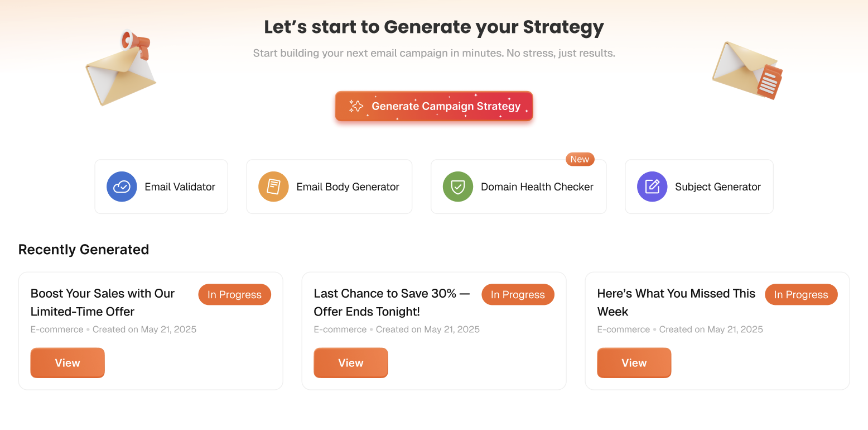Open the Boost Your Sales with Limited-Time Offer title

pos(103,302)
